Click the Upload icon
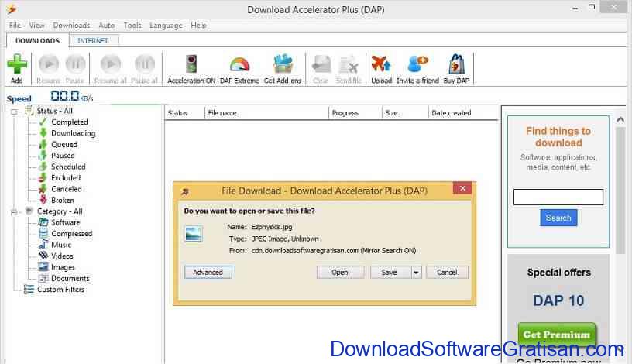Screen dimensions: 632x364 (381, 64)
